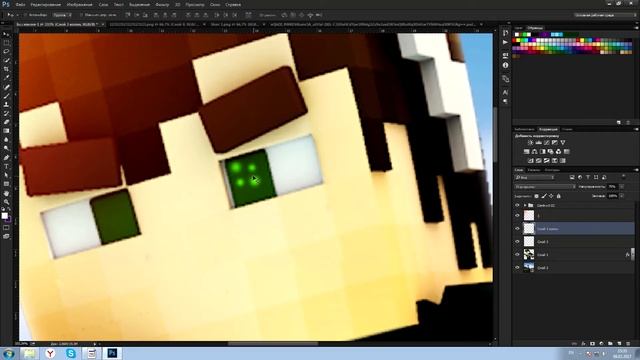640x360 pixels.
Task: Open the Auto-Select Group dropdown
Action: pyautogui.click(x=62, y=15)
